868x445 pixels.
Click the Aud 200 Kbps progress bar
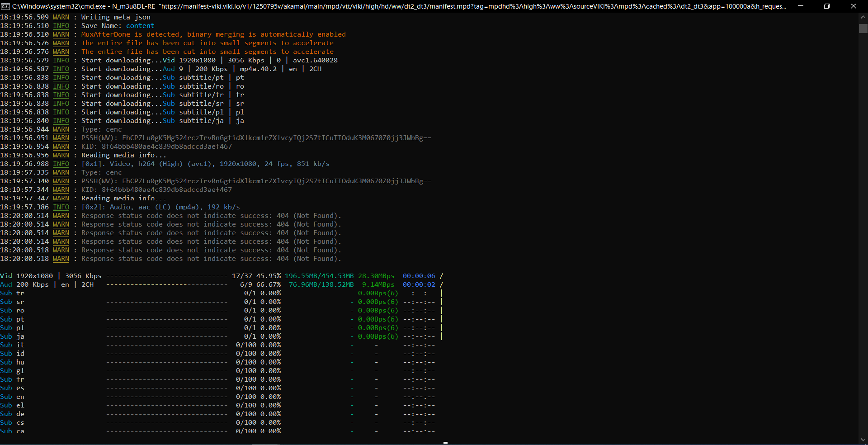click(x=167, y=284)
